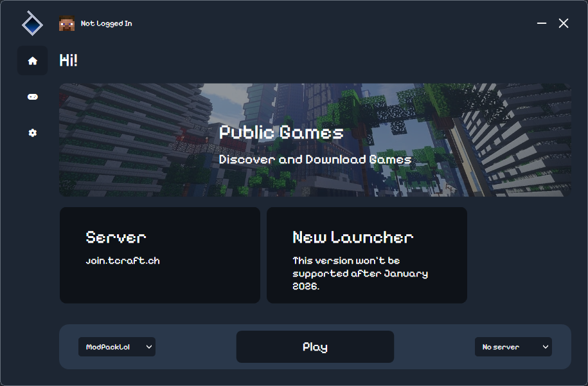
Task: Open the Server info card
Action: (160, 255)
